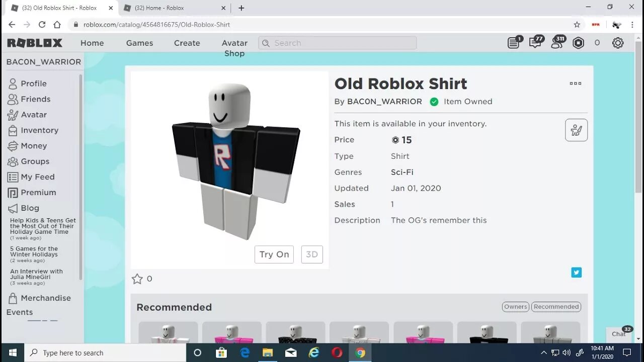Viewport: 644px width, 362px height.
Task: Click the Roblox search field
Action: [x=337, y=43]
